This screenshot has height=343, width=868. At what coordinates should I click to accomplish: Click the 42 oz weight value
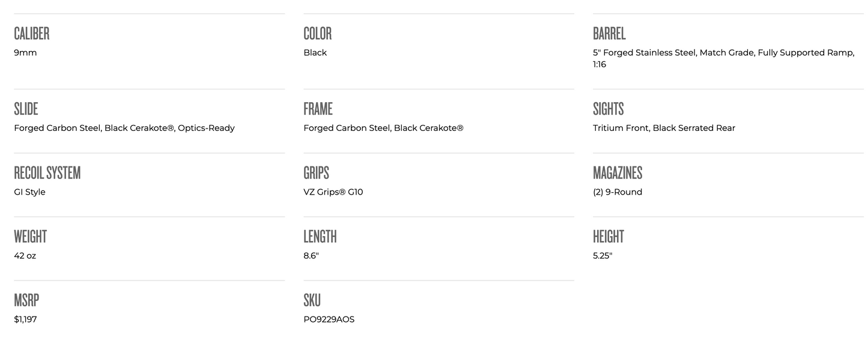[25, 256]
